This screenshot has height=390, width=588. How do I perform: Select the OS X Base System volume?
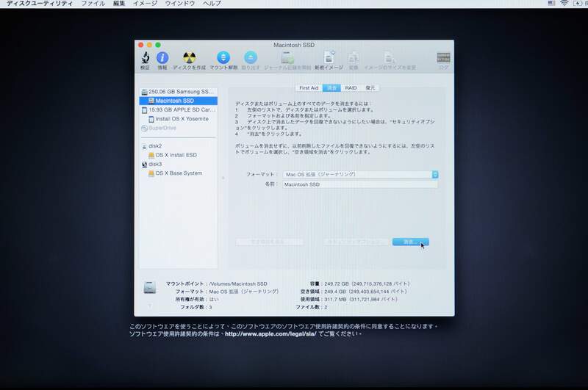[178, 173]
